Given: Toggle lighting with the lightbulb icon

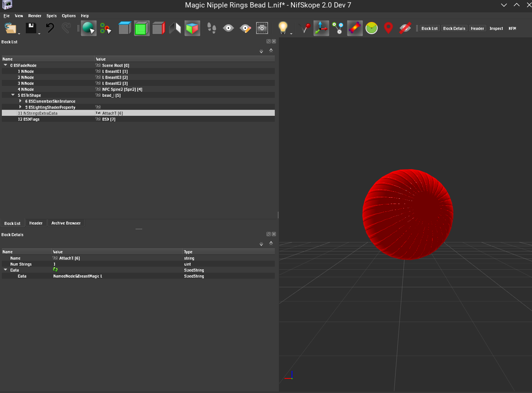Looking at the screenshot, I should click(x=283, y=28).
